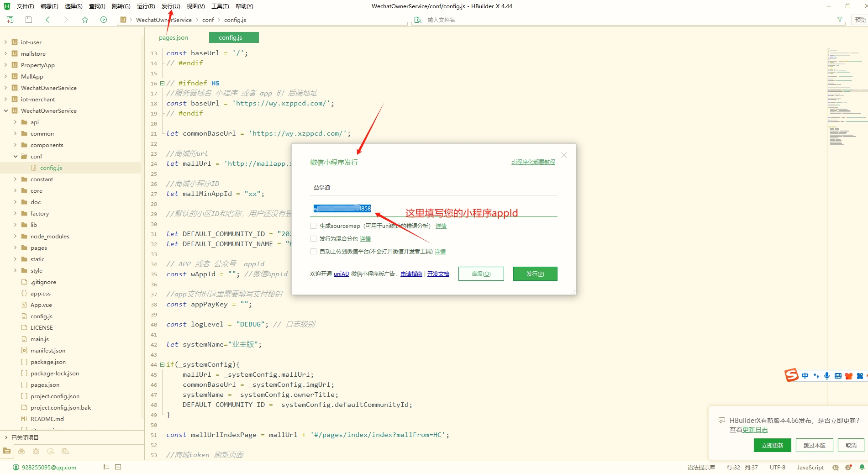Open the 编辑(E) menu
Image resolution: width=868 pixels, height=474 pixels.
pyautogui.click(x=49, y=6)
